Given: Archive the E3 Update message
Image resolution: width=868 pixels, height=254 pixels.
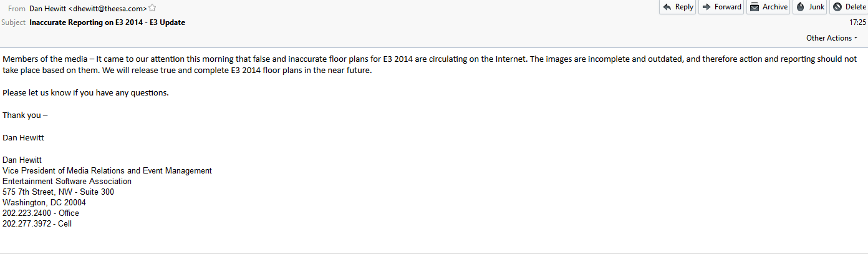Looking at the screenshot, I should coord(768,7).
